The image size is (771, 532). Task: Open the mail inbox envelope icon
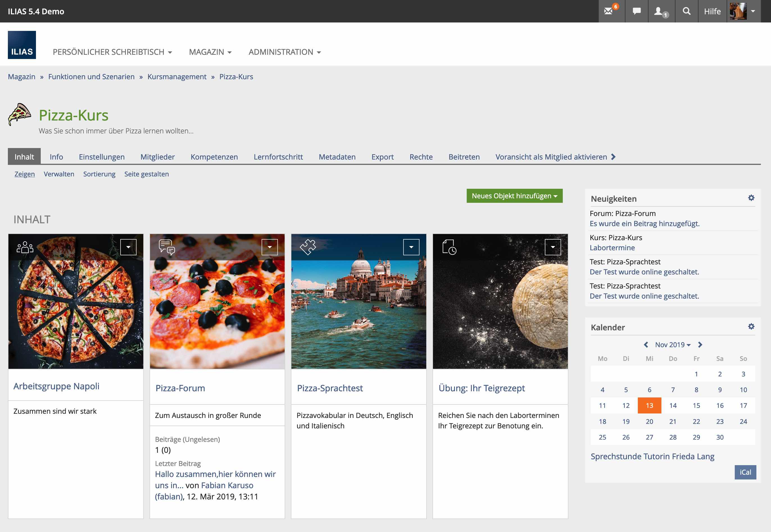coord(608,11)
